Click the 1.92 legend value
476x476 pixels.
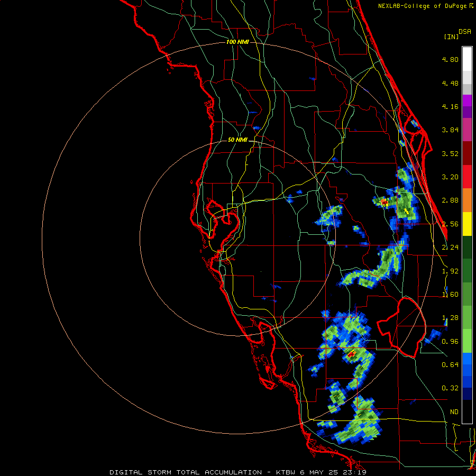tap(450, 271)
